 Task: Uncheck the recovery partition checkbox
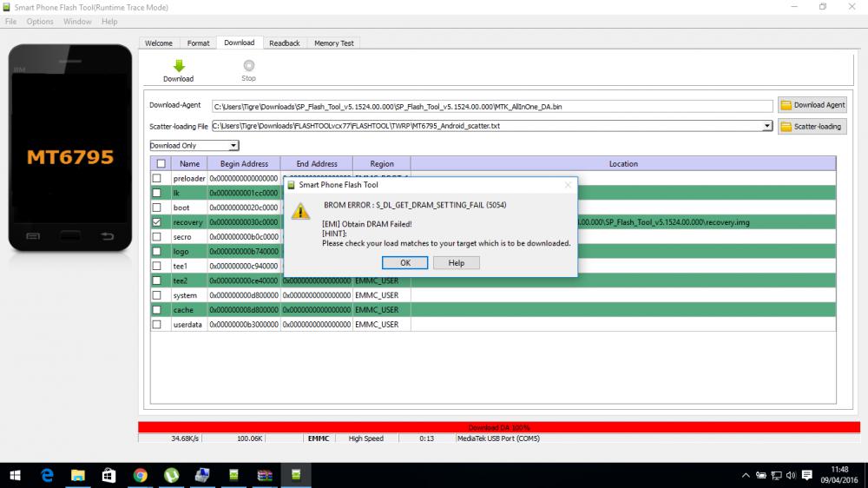coord(157,222)
